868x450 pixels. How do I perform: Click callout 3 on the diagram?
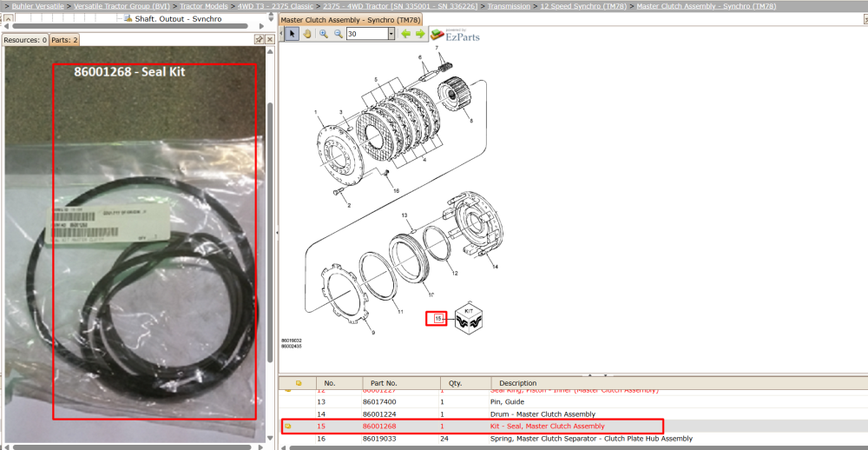point(341,113)
